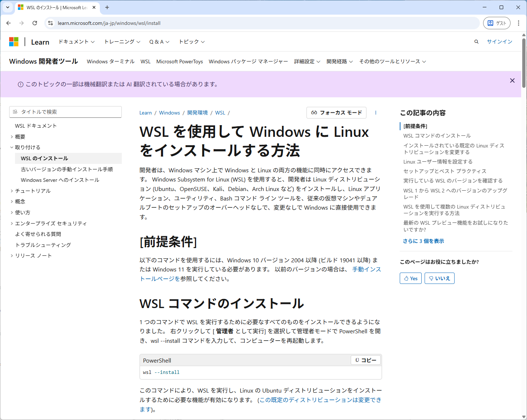The height and width of the screenshot is (420, 527).
Task: Collapse the 取り付ける tree node
Action: 12,147
